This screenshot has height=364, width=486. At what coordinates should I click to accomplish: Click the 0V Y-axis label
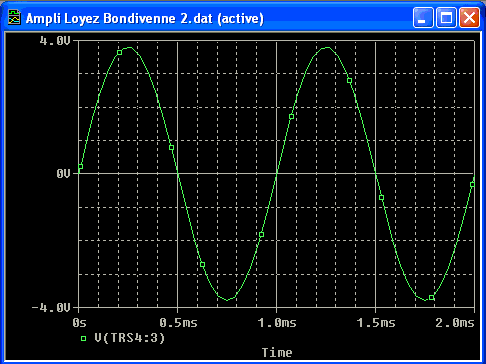(63, 174)
